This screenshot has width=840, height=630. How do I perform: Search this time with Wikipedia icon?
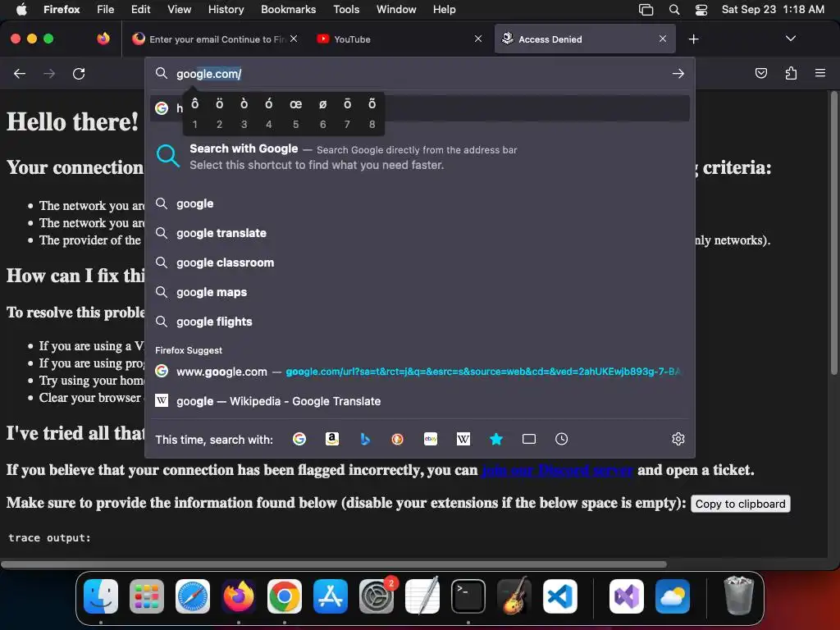(x=463, y=440)
